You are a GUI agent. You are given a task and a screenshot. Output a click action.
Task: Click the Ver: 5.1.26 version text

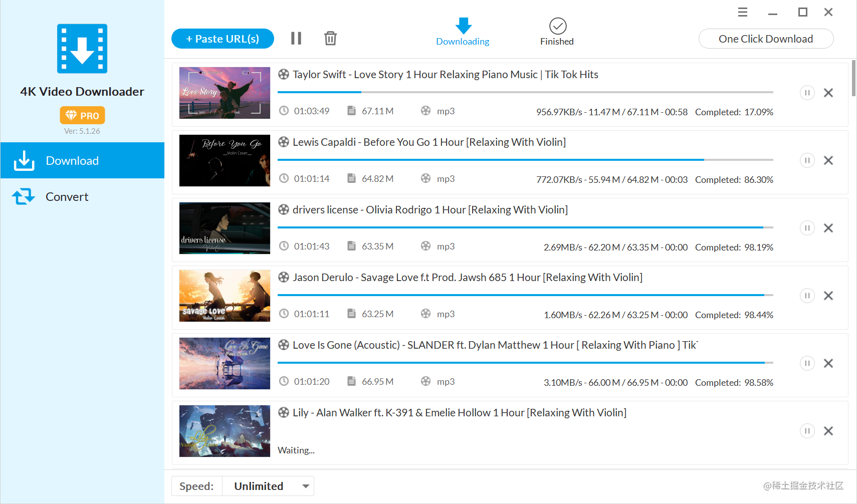(82, 131)
